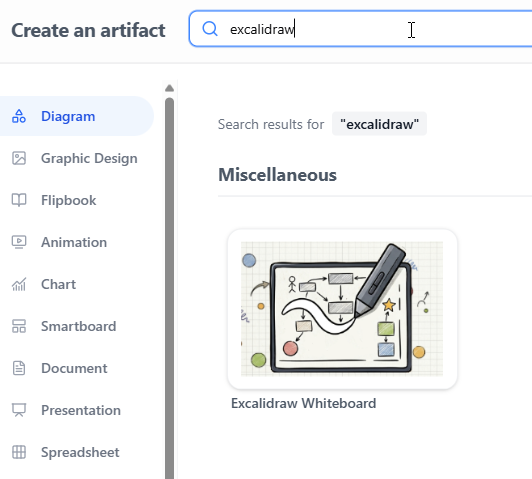Open the Graphic Design category
Screen dimensions: 532x479
(x=77, y=158)
